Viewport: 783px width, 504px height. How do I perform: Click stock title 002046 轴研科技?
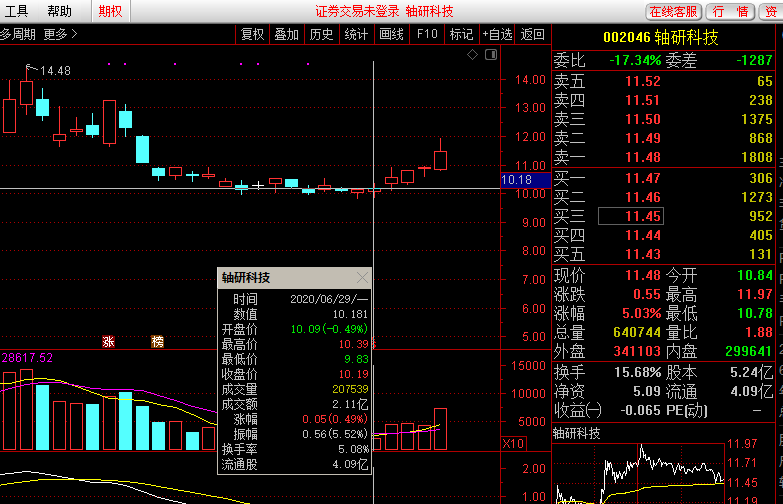pyautogui.click(x=661, y=37)
